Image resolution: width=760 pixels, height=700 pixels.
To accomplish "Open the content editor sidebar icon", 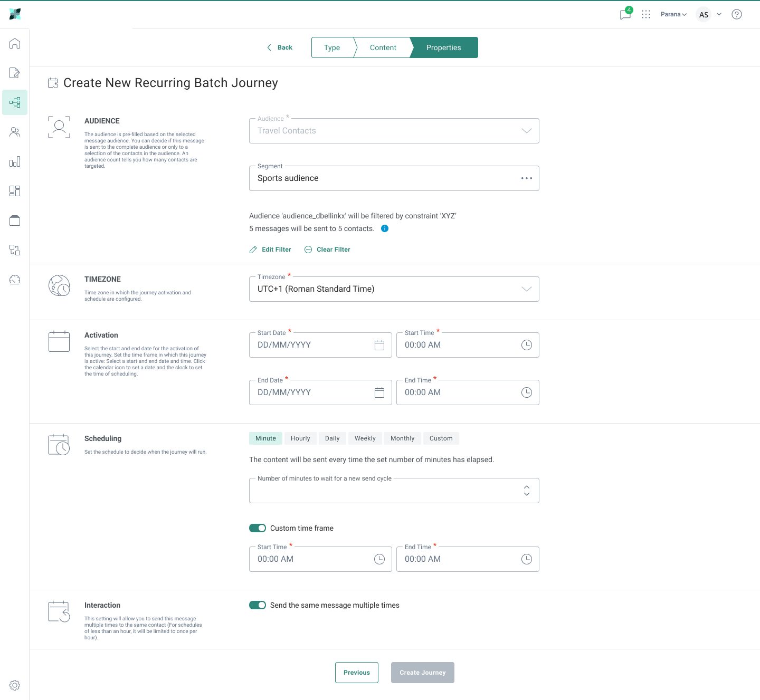I will point(15,73).
